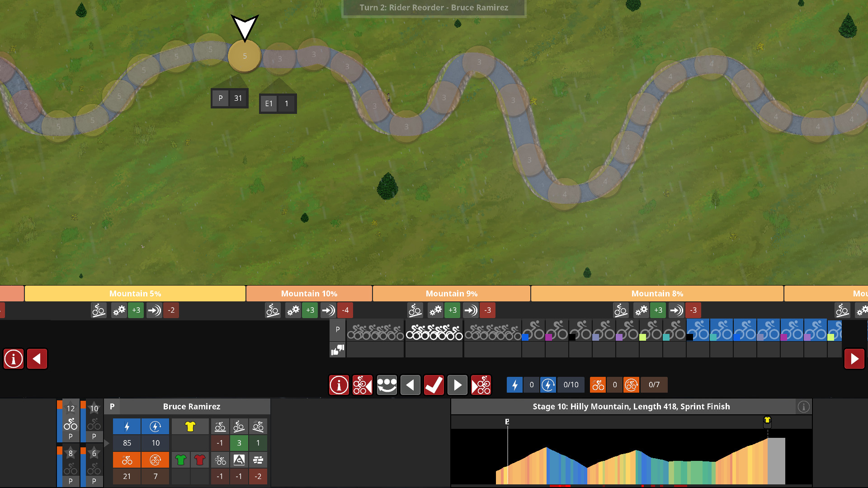Select rider card with star rating 10
Screen dimensions: 868x488
[x=94, y=421]
